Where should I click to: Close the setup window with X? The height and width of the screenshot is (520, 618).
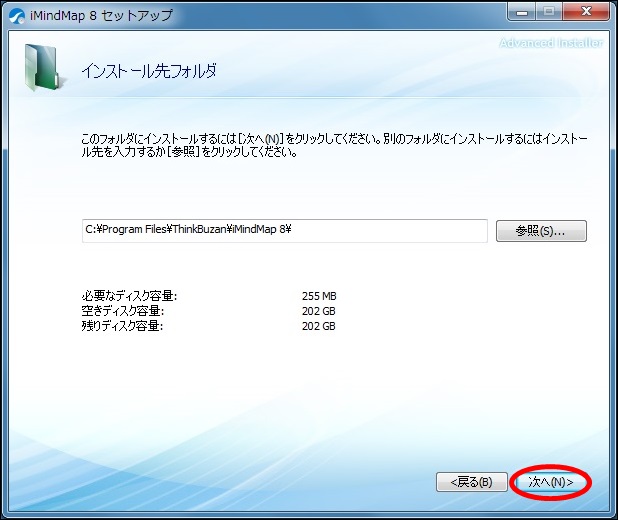[x=586, y=12]
